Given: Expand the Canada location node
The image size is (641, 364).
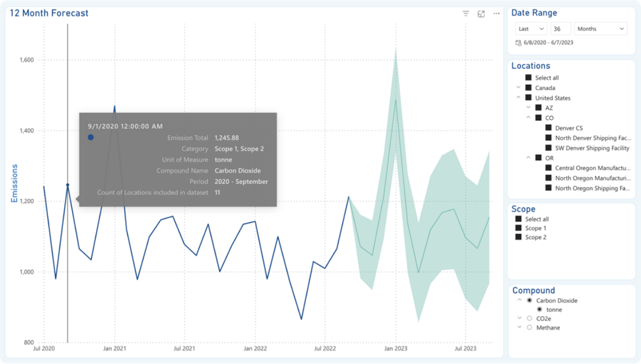Looking at the screenshot, I should (x=518, y=88).
